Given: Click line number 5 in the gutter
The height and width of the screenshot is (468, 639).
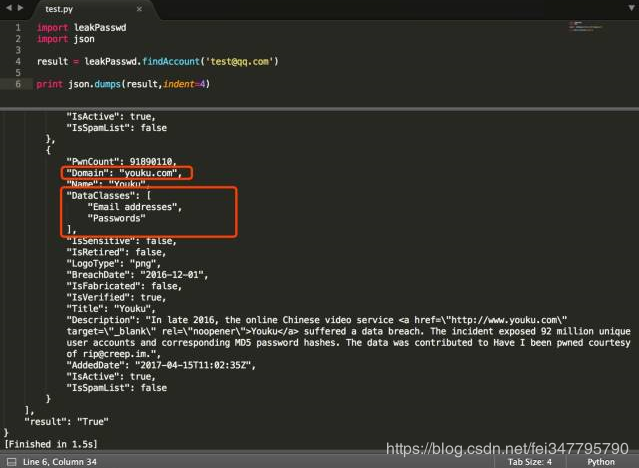Looking at the screenshot, I should click(18, 73).
